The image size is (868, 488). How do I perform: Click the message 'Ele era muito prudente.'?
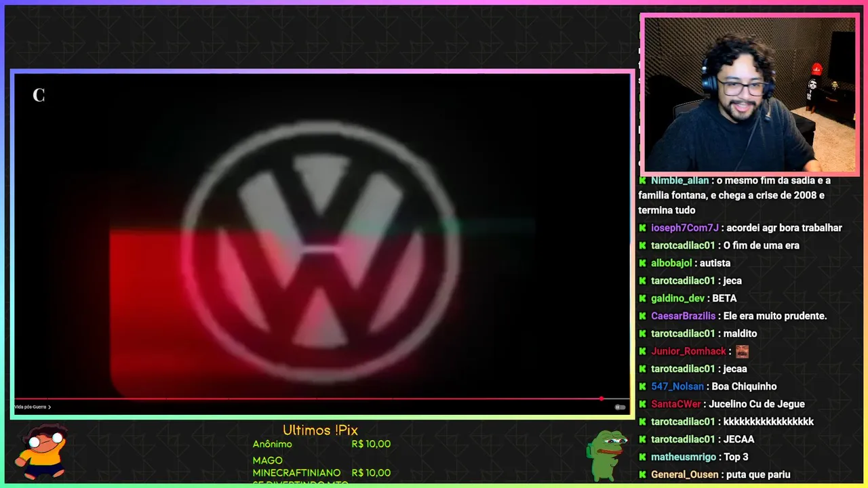pos(775,316)
